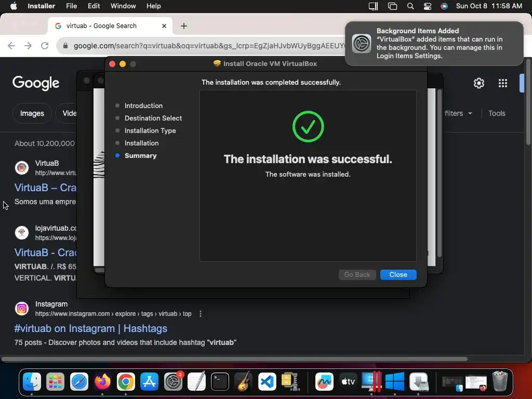This screenshot has height=399, width=532.
Task: Click the Instagram result favicon
Action: tap(22, 309)
